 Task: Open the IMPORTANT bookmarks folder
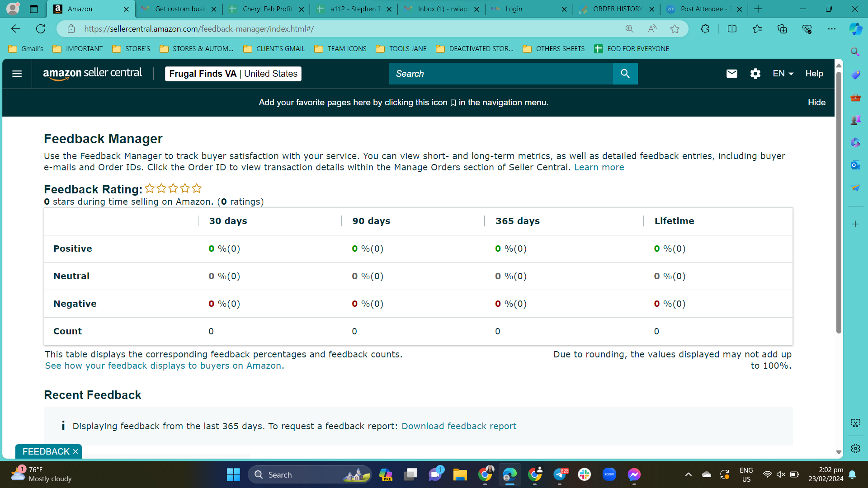(78, 49)
